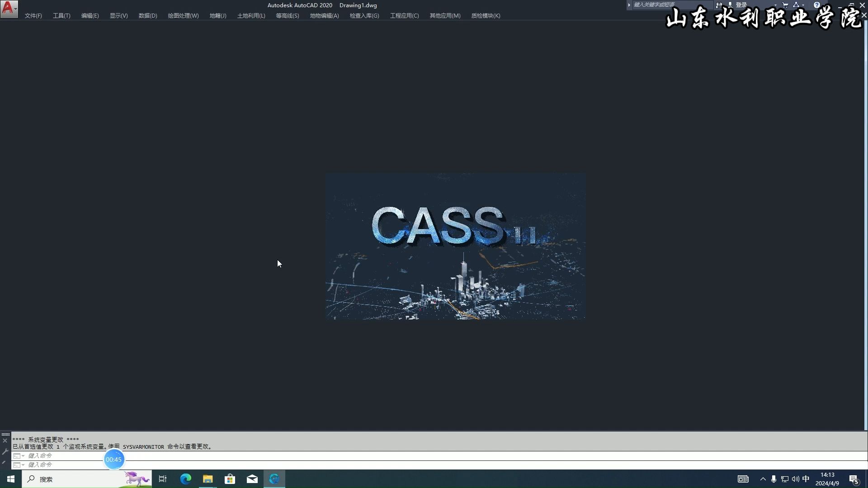868x488 pixels.
Task: Close the command line panel with X
Action: click(x=5, y=441)
